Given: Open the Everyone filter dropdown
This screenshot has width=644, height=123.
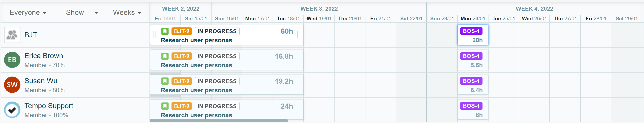Looking at the screenshot, I should coord(28,12).
